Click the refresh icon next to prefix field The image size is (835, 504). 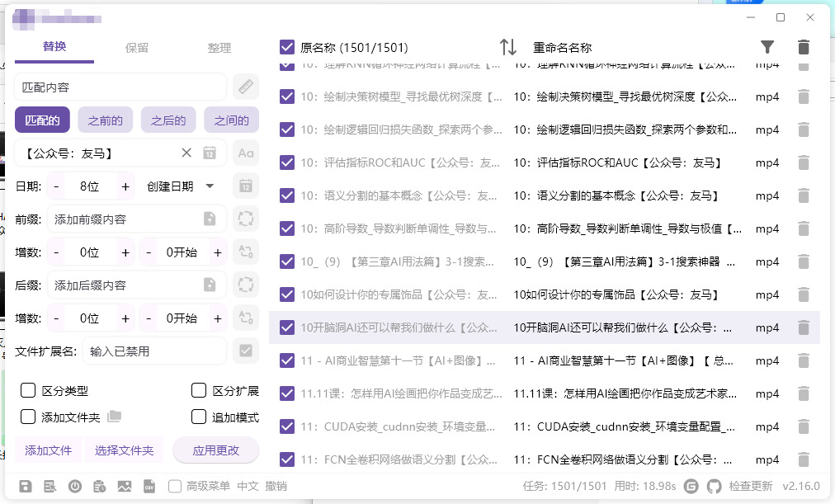[246, 219]
